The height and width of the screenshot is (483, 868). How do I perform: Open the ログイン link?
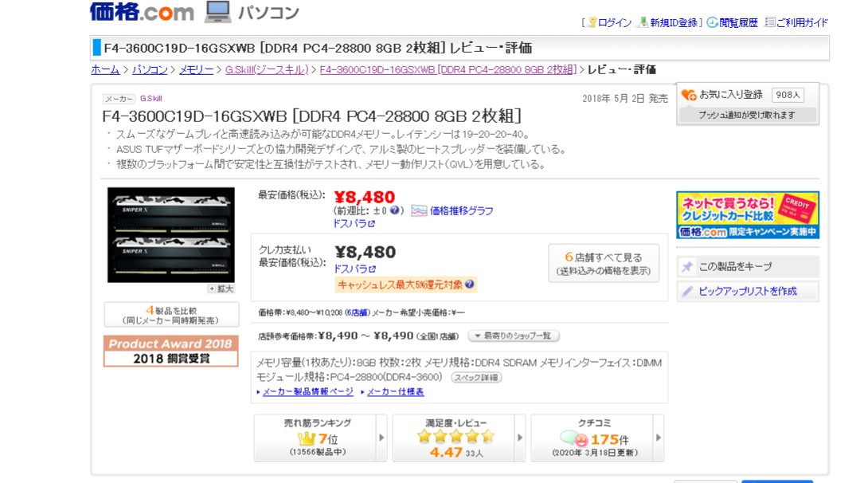pyautogui.click(x=614, y=22)
